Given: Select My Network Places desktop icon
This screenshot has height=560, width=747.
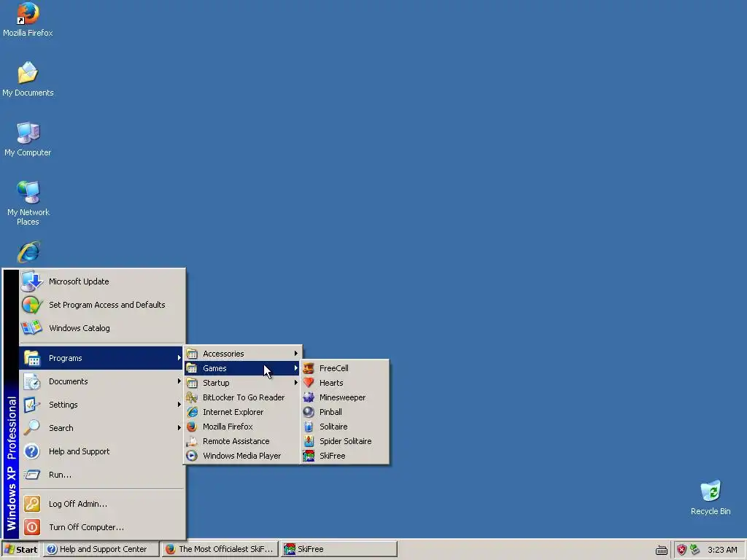Looking at the screenshot, I should 28,192.
